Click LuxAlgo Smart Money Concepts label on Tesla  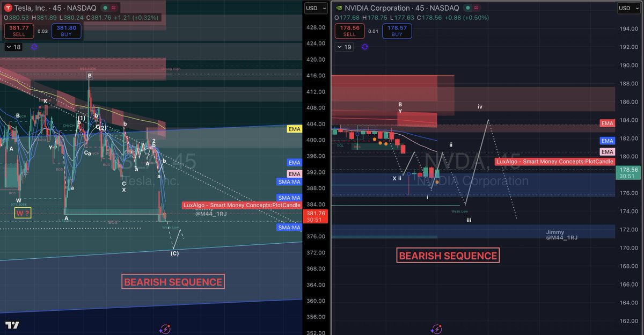pos(242,205)
